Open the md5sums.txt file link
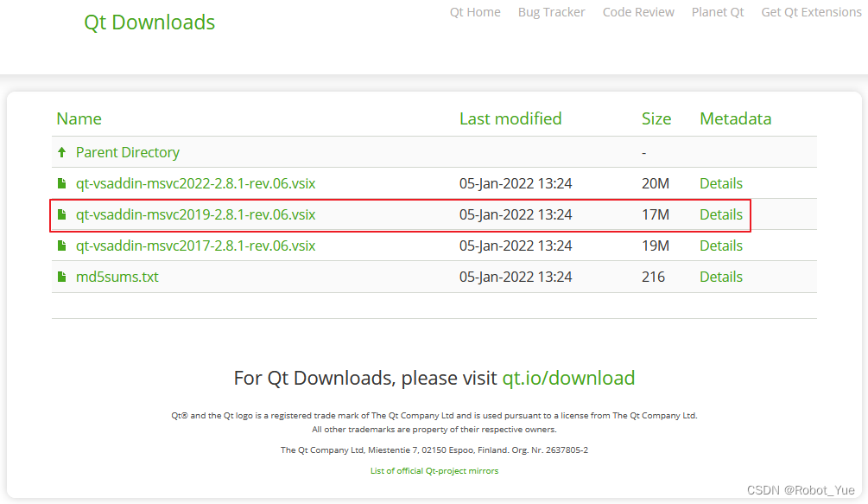Viewport: 868px width, 504px height. pos(117,277)
